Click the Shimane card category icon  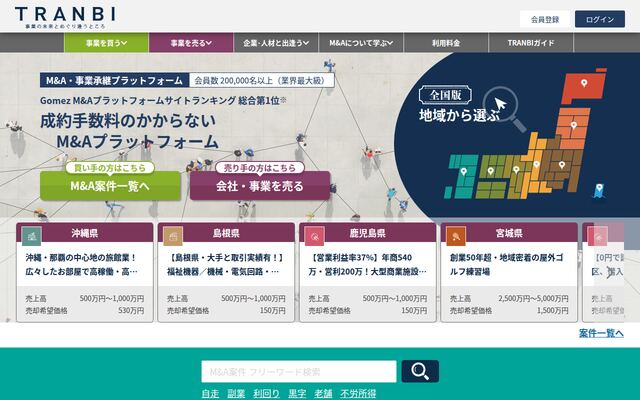point(173,236)
